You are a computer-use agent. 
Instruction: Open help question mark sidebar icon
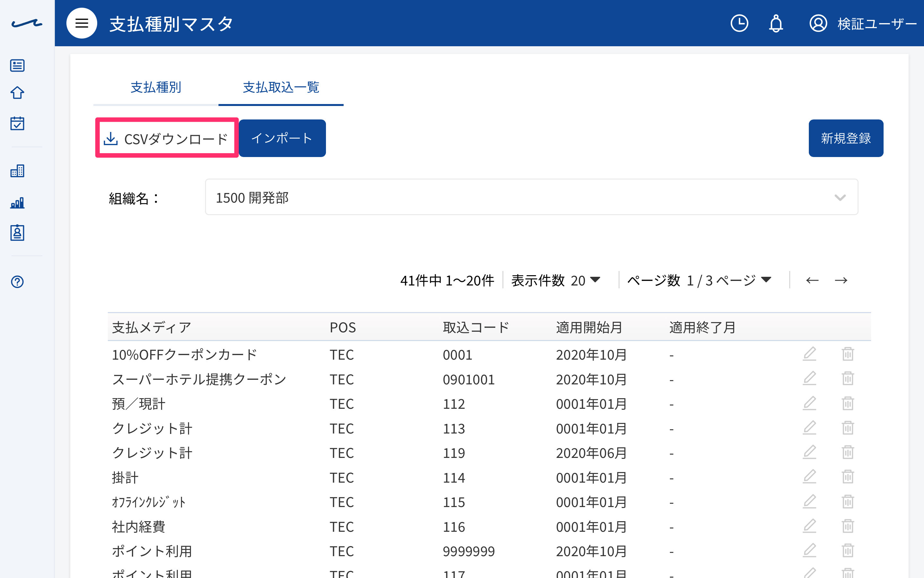coord(17,282)
